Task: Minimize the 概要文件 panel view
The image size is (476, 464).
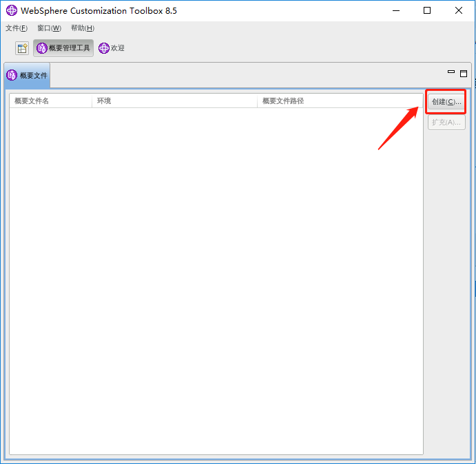Action: 451,72
